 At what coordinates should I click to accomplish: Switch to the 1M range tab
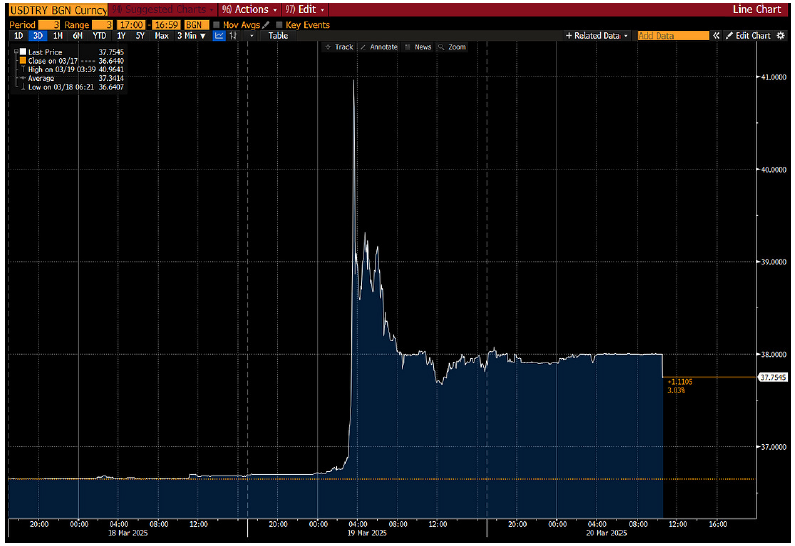(58, 35)
